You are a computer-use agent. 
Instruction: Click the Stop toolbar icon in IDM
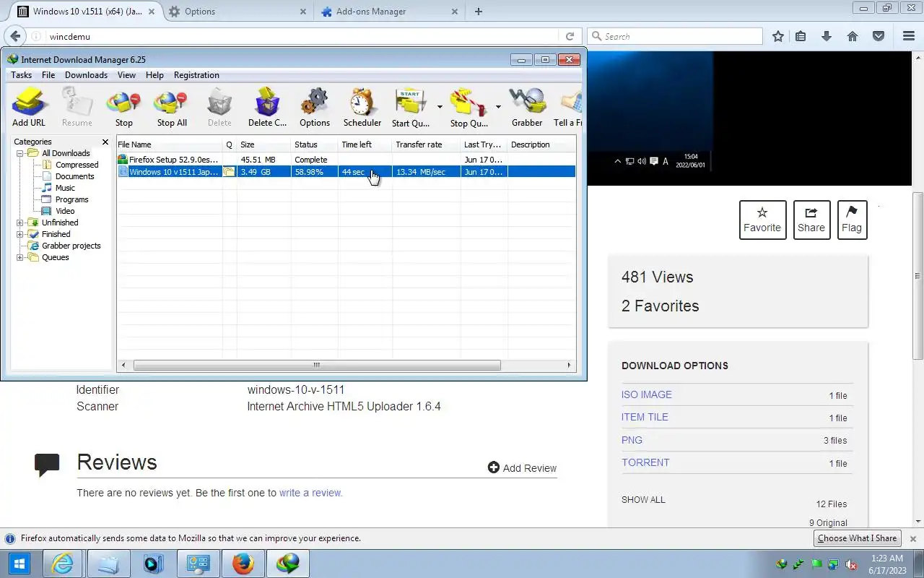[x=123, y=107]
